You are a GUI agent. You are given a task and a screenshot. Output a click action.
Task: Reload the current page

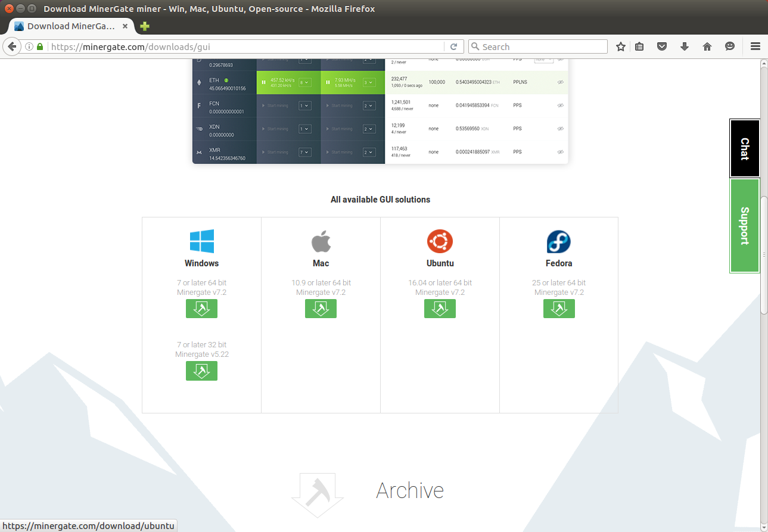(453, 46)
